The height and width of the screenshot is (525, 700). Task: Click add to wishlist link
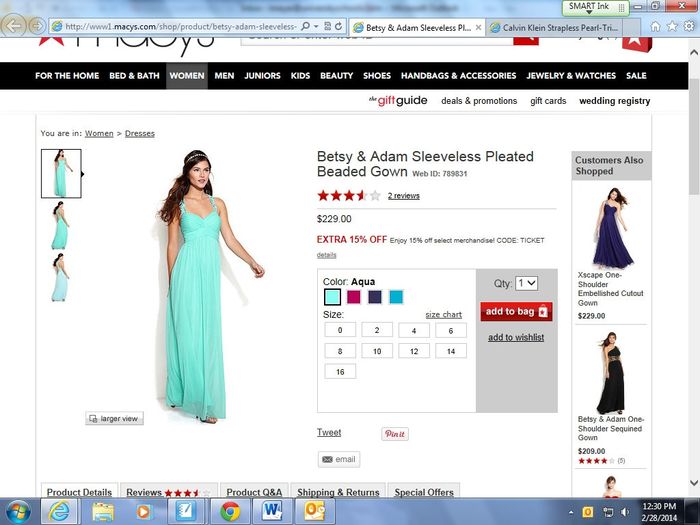[x=516, y=338]
